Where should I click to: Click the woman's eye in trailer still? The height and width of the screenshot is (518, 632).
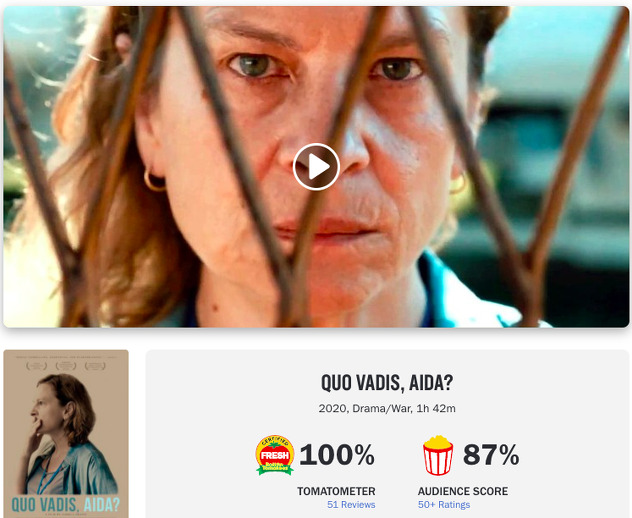coord(255,66)
